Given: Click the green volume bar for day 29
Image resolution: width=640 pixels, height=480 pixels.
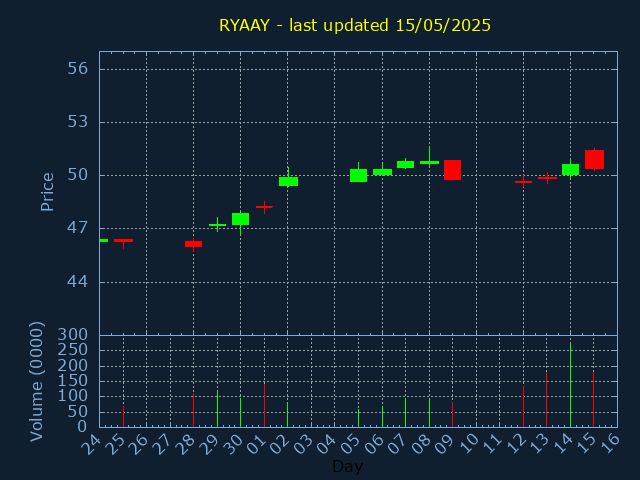Looking at the screenshot, I should click(217, 409).
